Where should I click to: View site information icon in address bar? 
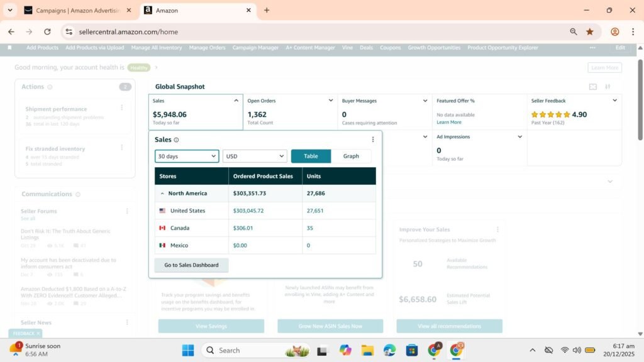69,31
